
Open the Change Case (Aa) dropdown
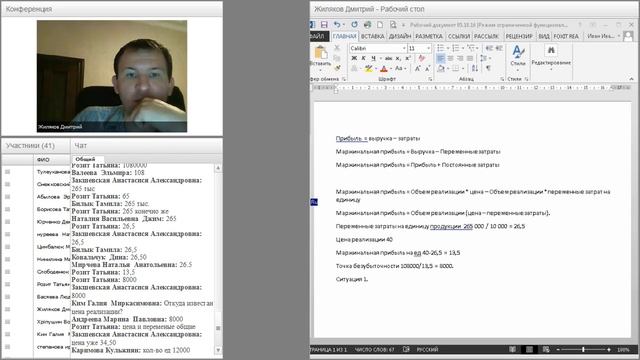[400, 69]
